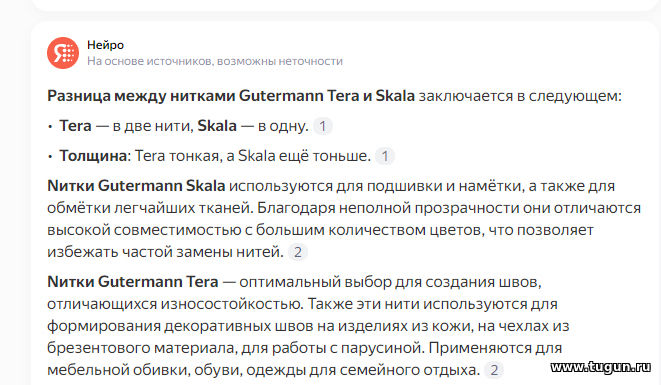This screenshot has width=661, height=385.
Task: Click the bold word "Толщина"
Action: [93, 156]
